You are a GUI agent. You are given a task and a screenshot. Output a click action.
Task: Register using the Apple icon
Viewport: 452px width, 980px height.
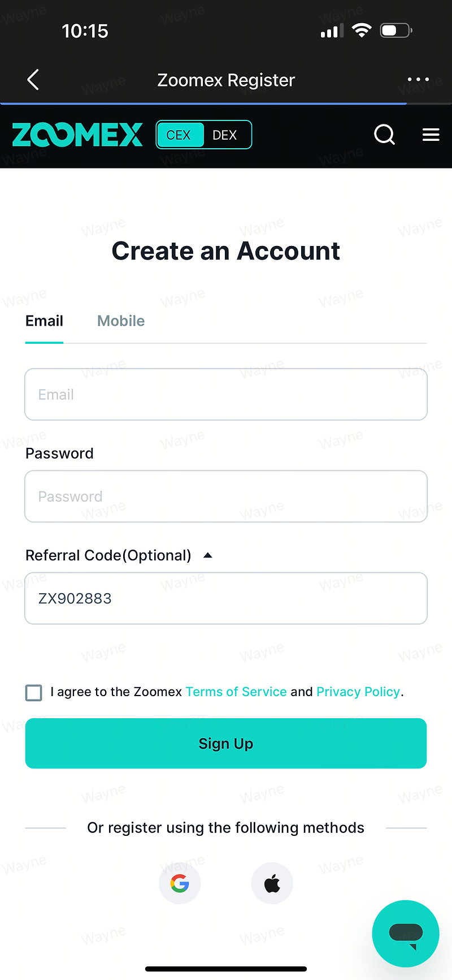tap(272, 883)
